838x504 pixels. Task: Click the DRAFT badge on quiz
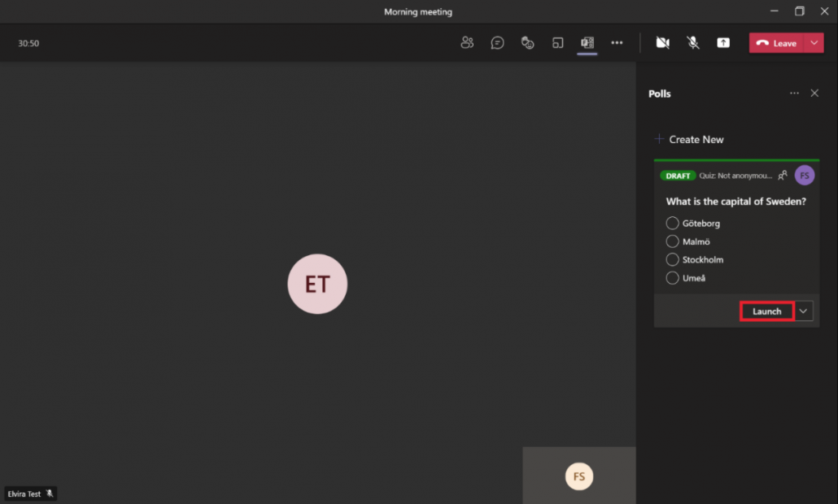tap(678, 176)
